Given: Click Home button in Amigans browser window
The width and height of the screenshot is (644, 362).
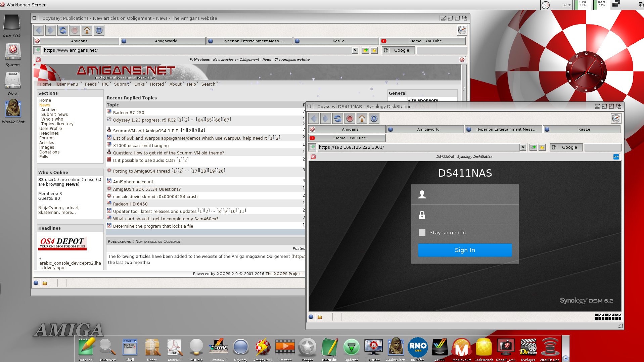Looking at the screenshot, I should click(x=87, y=31).
